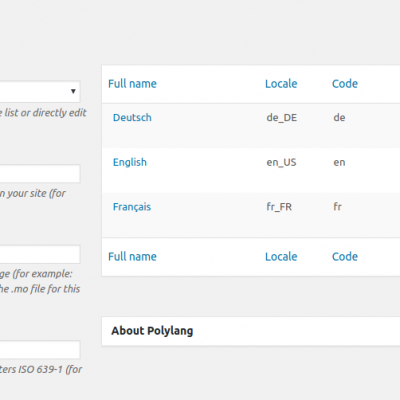
Task: Open the English language entry
Action: click(130, 162)
